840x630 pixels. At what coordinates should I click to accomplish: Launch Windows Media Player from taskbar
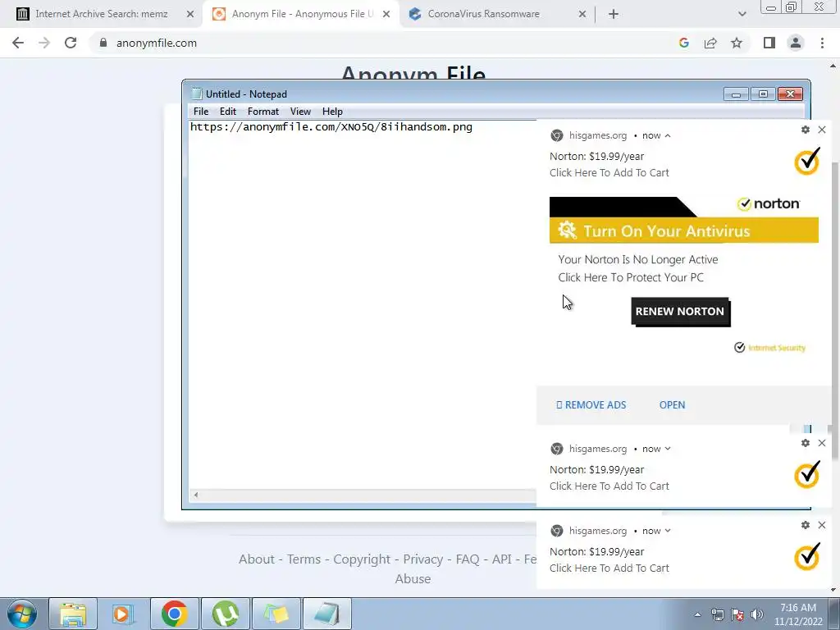[x=123, y=614]
